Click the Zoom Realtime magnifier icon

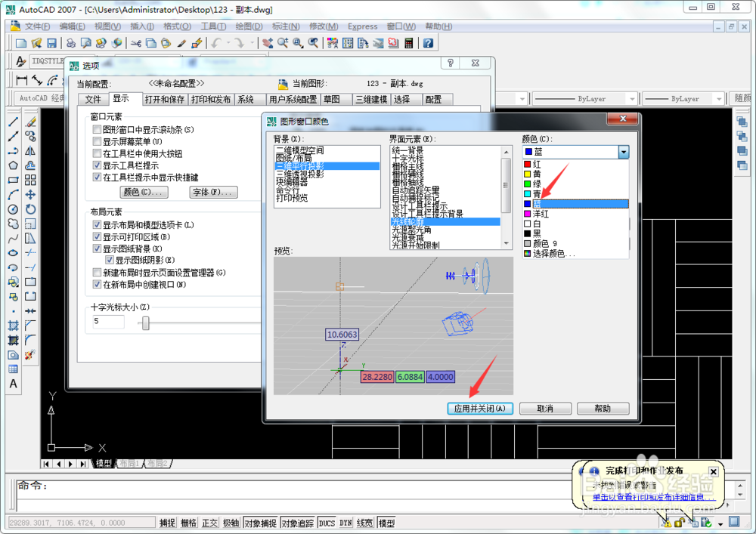pyautogui.click(x=283, y=43)
